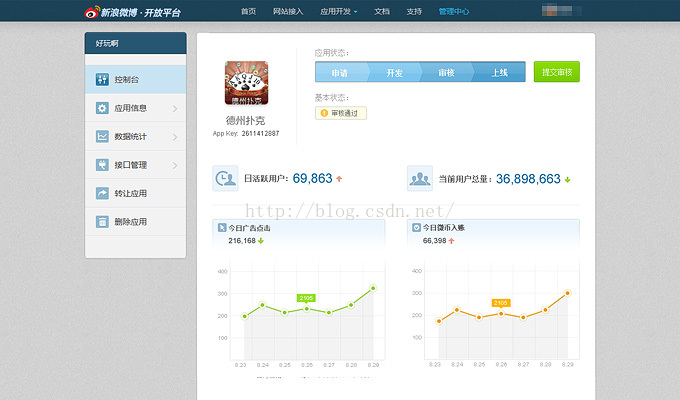Open 转让应用 in the sidebar

pyautogui.click(x=136, y=193)
